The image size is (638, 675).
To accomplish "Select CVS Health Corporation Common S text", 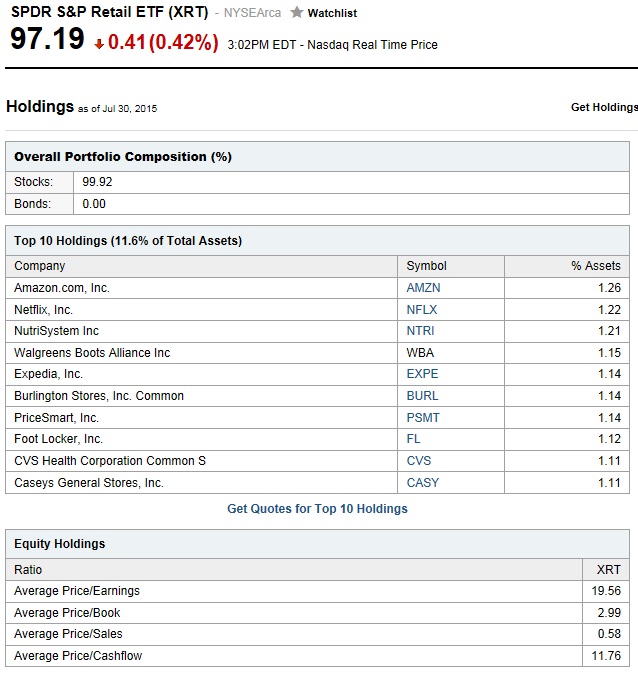I will [x=110, y=461].
